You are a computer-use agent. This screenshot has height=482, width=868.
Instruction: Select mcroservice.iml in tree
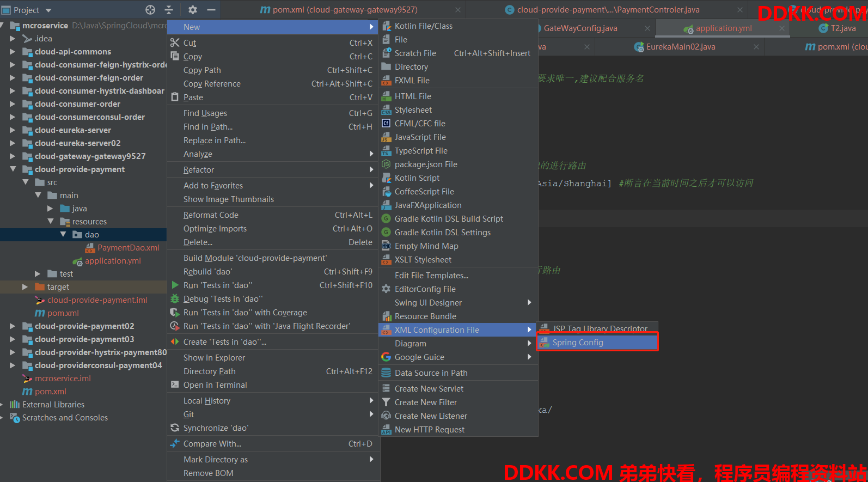(63, 379)
